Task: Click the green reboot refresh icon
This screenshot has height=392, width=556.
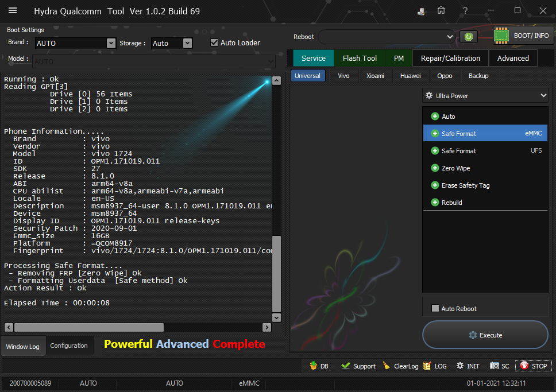Action: click(469, 37)
